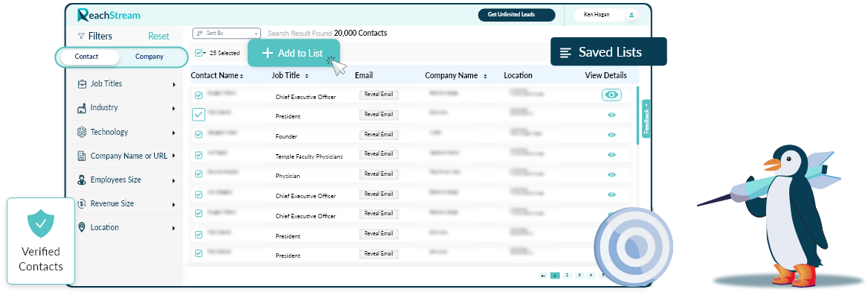
Task: Click the Job Titles briefcase icon
Action: tap(82, 84)
